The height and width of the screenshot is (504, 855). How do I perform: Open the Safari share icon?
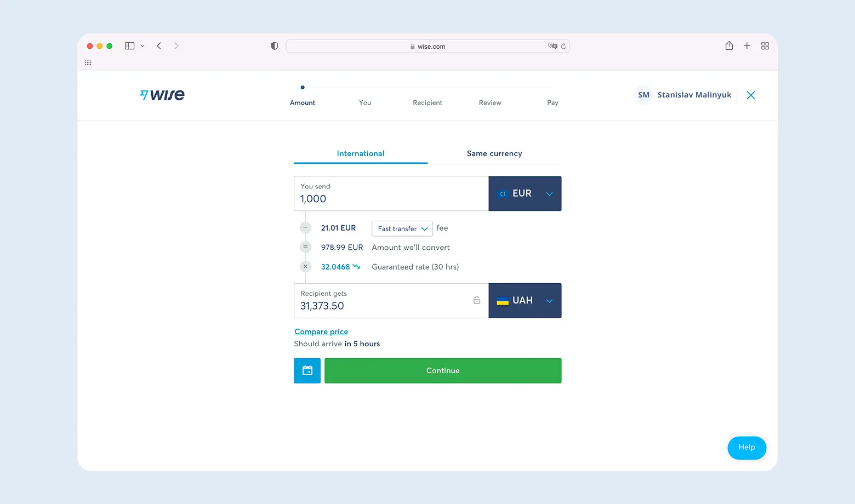(729, 46)
